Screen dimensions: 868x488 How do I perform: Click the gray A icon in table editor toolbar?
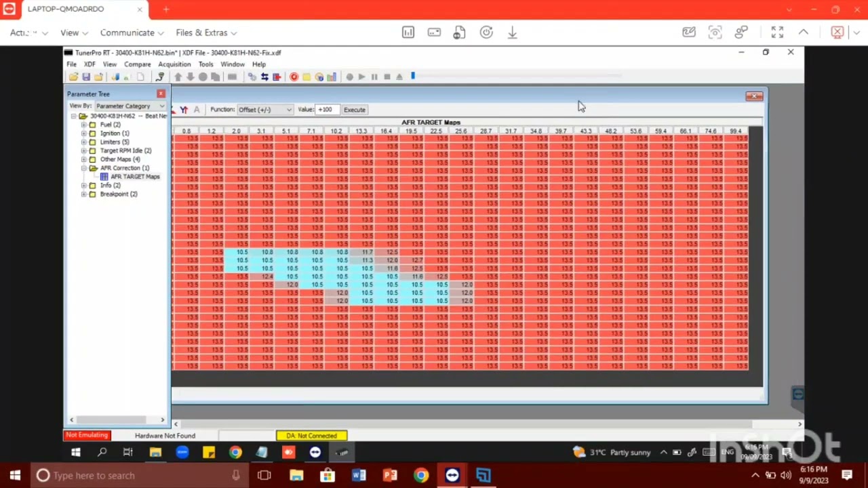click(x=197, y=110)
